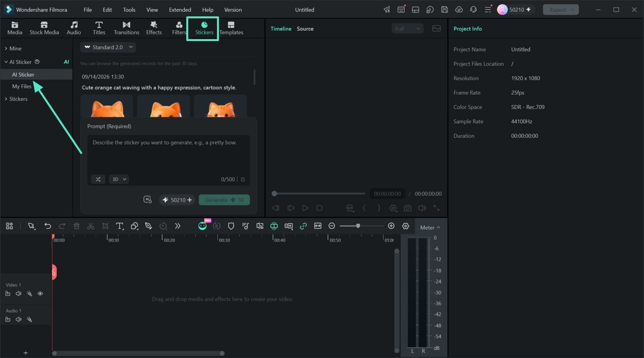Open the Full preview quality dropdown

pyautogui.click(x=408, y=29)
